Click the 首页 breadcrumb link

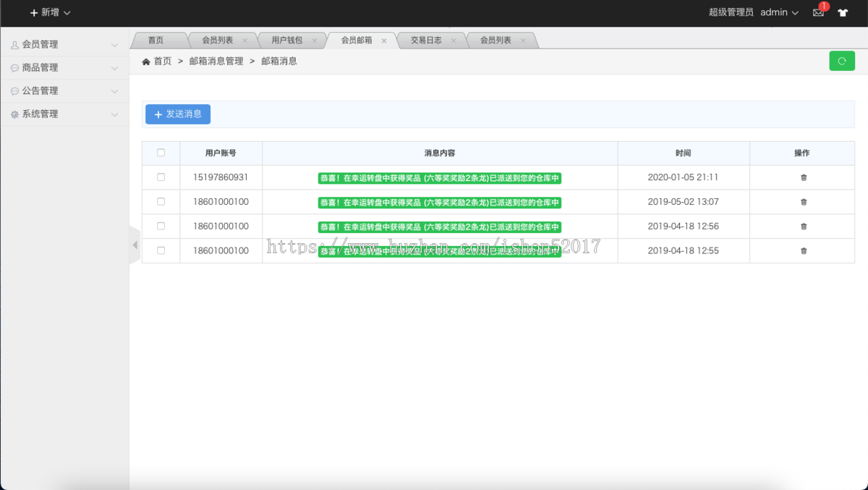point(163,62)
